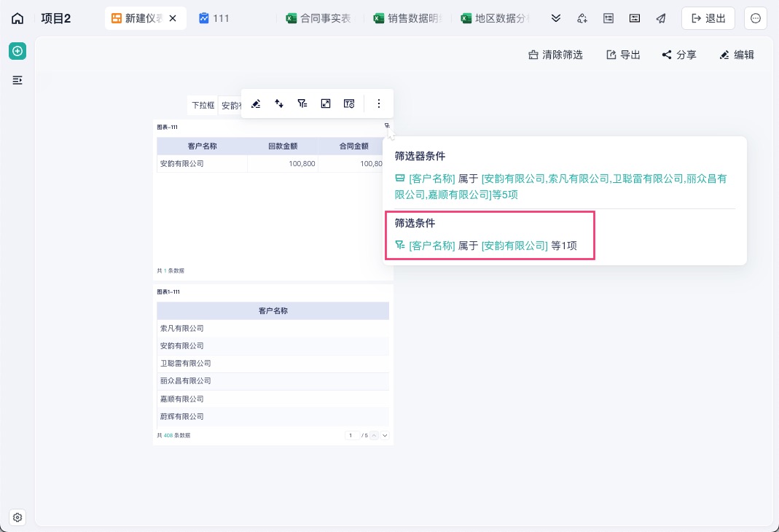Screen dimensions: 779x532
Task: Close the 新建仪表 tab
Action: coord(173,18)
